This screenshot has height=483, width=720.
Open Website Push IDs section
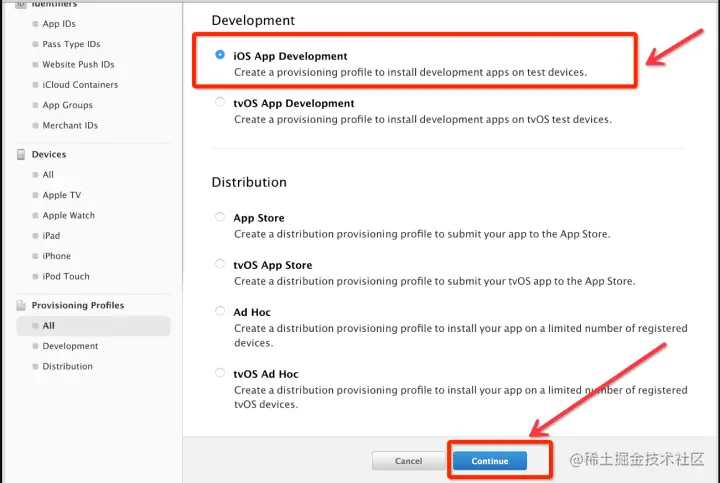[x=78, y=64]
